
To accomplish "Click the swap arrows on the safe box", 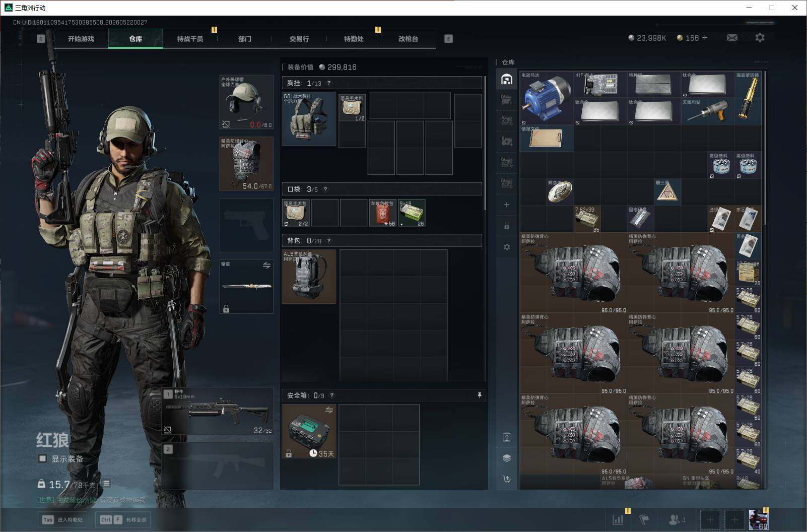I will pyautogui.click(x=329, y=410).
